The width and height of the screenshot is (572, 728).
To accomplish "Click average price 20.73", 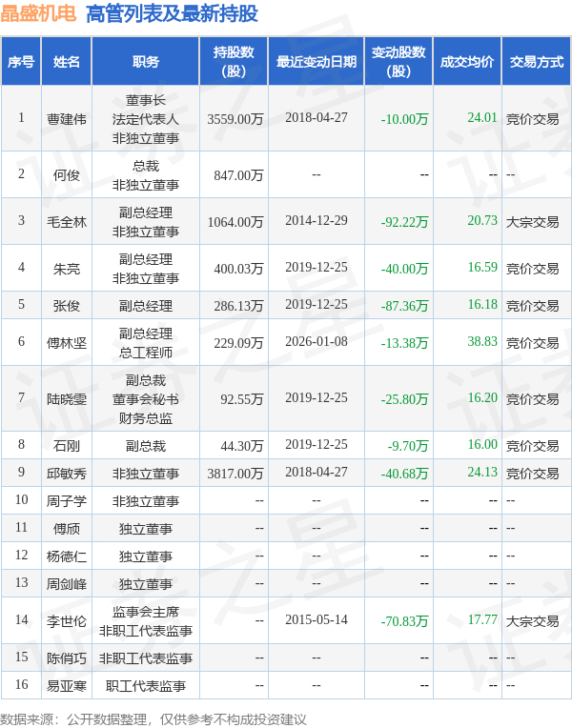I will 482,220.
